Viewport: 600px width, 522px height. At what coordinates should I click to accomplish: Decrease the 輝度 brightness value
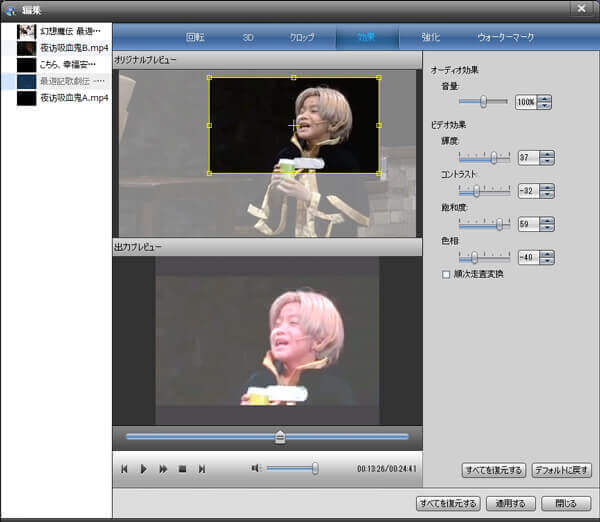point(547,161)
